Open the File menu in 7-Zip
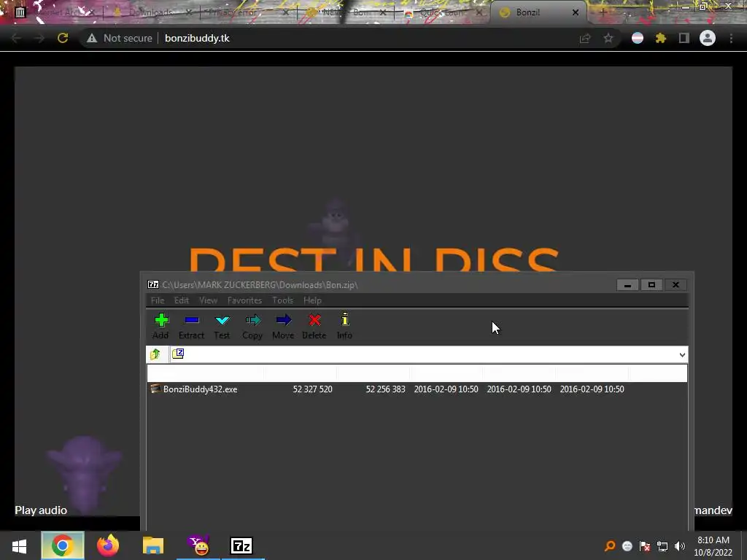The height and width of the screenshot is (560, 747). [158, 300]
